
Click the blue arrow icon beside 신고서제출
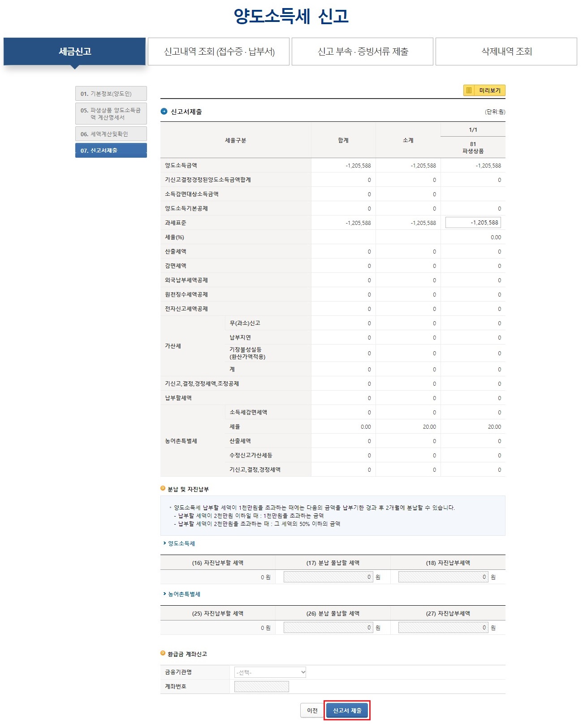click(164, 112)
